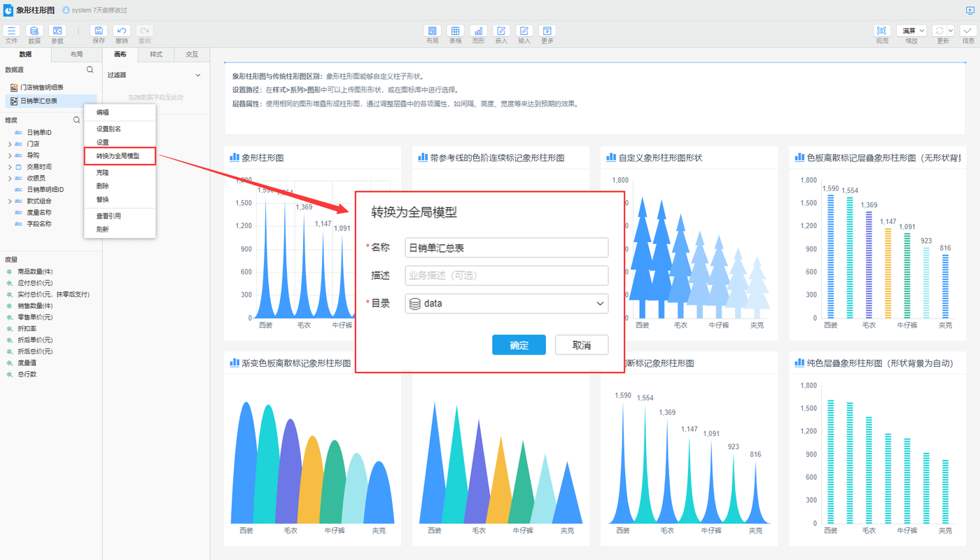Click the 视图 (View) eye icon
980x560 pixels.
click(x=881, y=31)
